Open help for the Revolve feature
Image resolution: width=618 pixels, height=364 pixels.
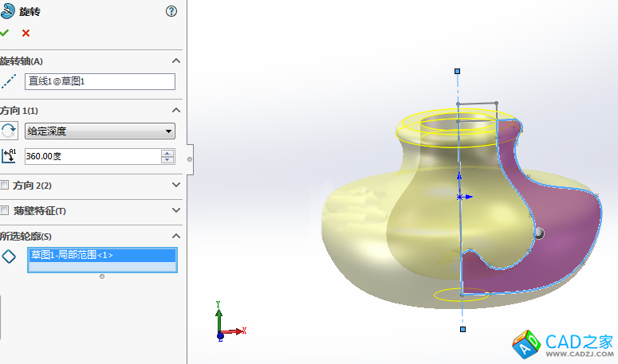(171, 11)
